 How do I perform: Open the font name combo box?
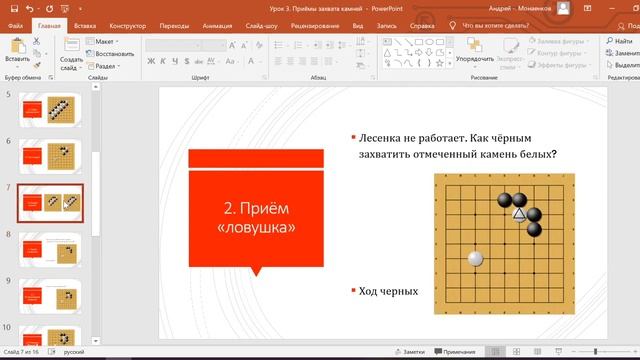tap(174, 45)
